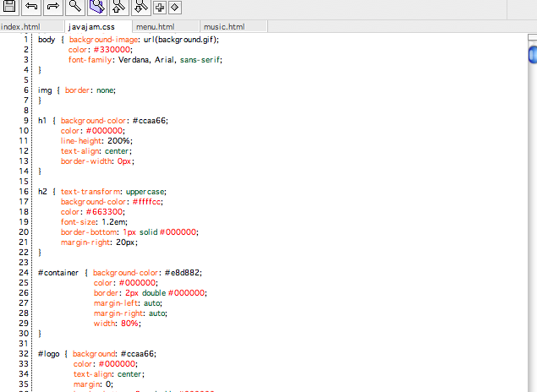Click the 'img' selector on line 6
Viewport: 537px width, 392px height.
tap(45, 90)
